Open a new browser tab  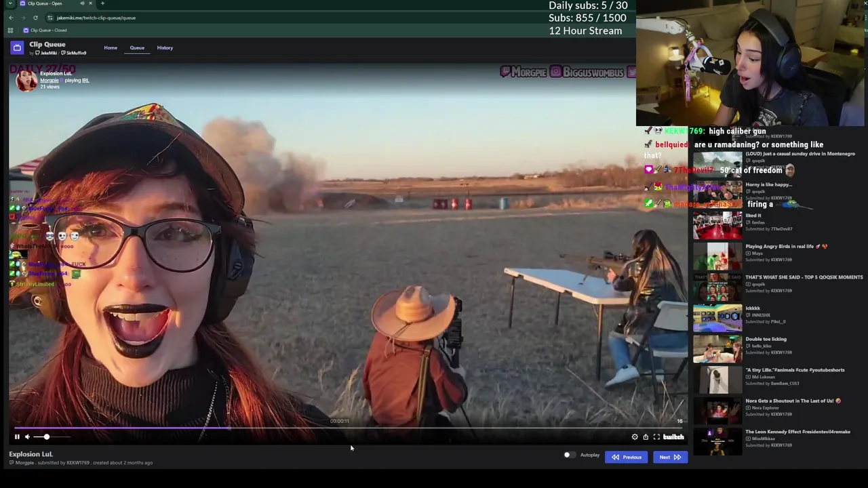click(102, 3)
